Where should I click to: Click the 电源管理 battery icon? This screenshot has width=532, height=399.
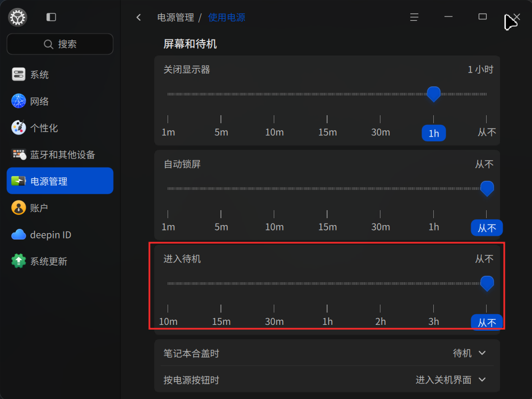coord(18,181)
